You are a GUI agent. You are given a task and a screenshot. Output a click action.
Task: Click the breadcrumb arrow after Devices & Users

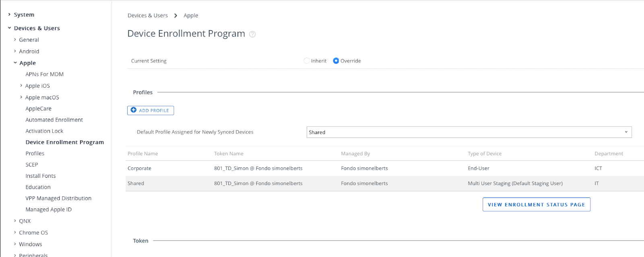175,16
